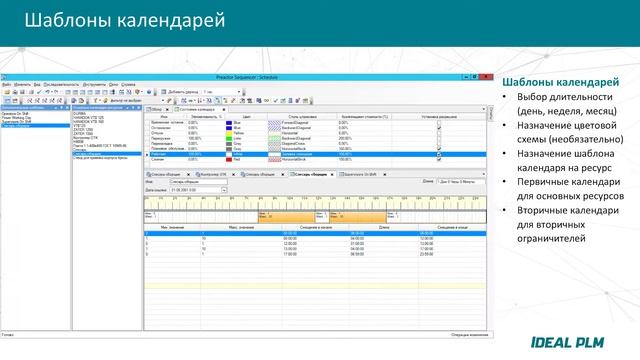Image resolution: width=640 pixels, height=360 pixels.
Task: Open the lower tab list overflow arrow
Action: coord(483,174)
